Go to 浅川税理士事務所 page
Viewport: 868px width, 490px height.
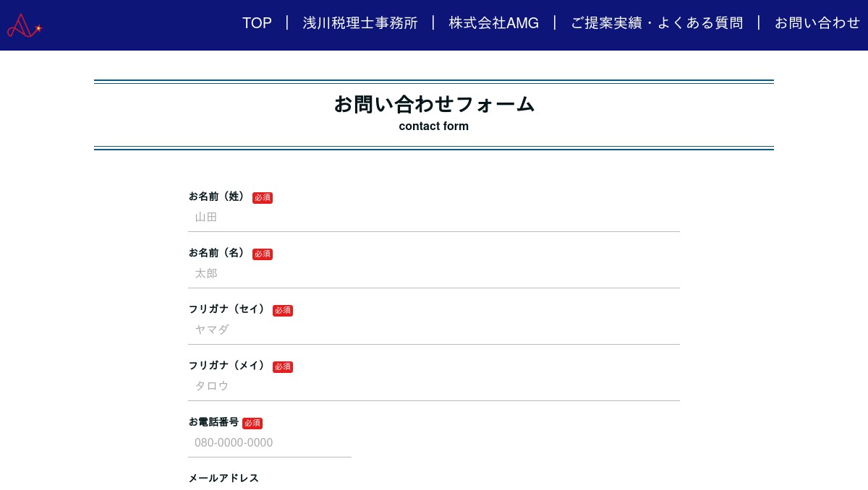tap(360, 23)
